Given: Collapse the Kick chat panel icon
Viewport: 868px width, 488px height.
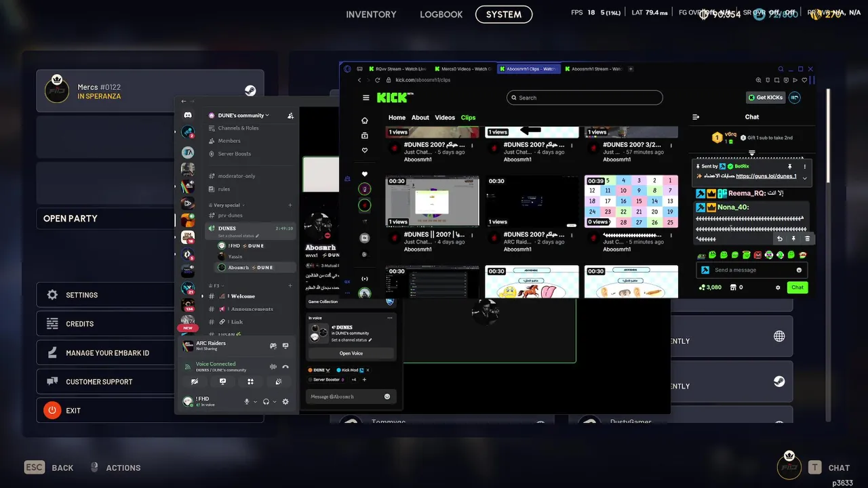Looking at the screenshot, I should pyautogui.click(x=696, y=117).
